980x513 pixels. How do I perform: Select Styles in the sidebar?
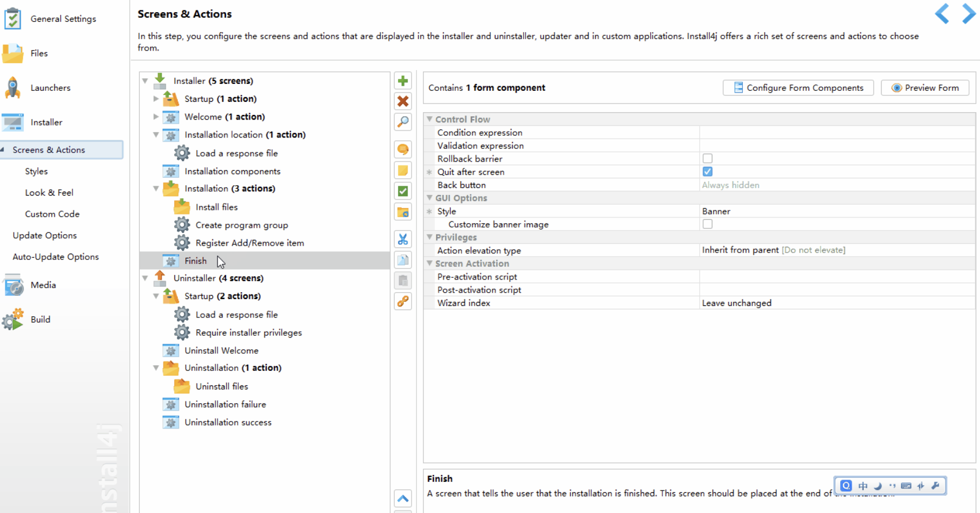click(36, 171)
